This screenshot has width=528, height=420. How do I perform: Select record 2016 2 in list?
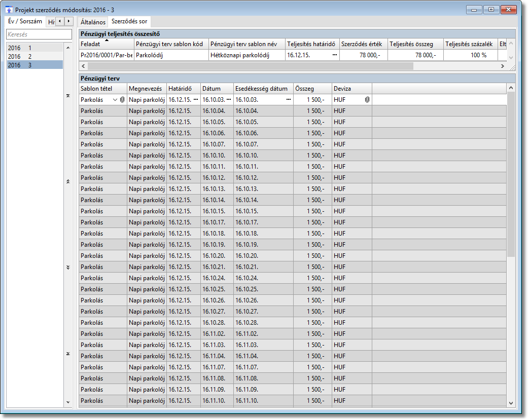pos(34,57)
